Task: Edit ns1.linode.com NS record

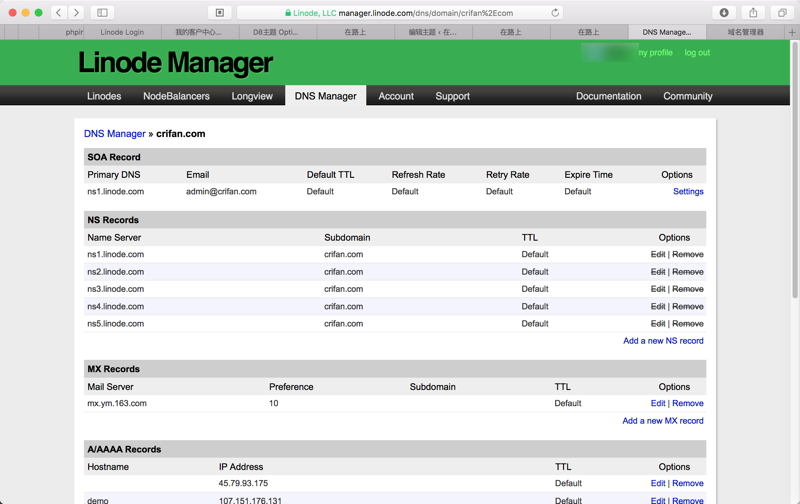Action: click(x=658, y=254)
